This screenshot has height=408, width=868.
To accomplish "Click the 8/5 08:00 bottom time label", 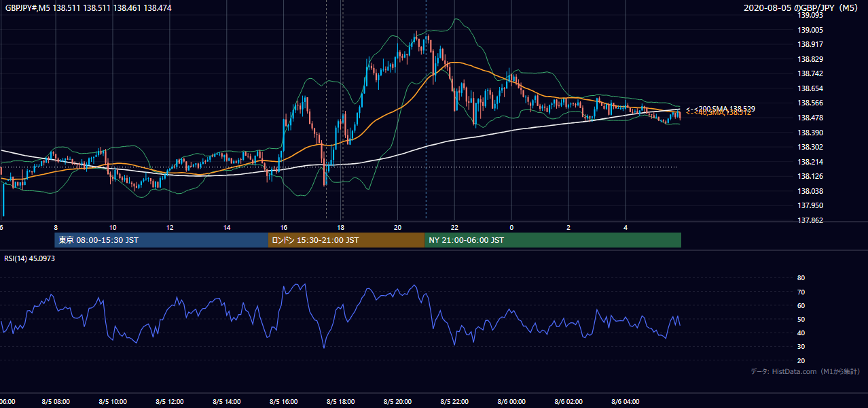I will coord(56,402).
